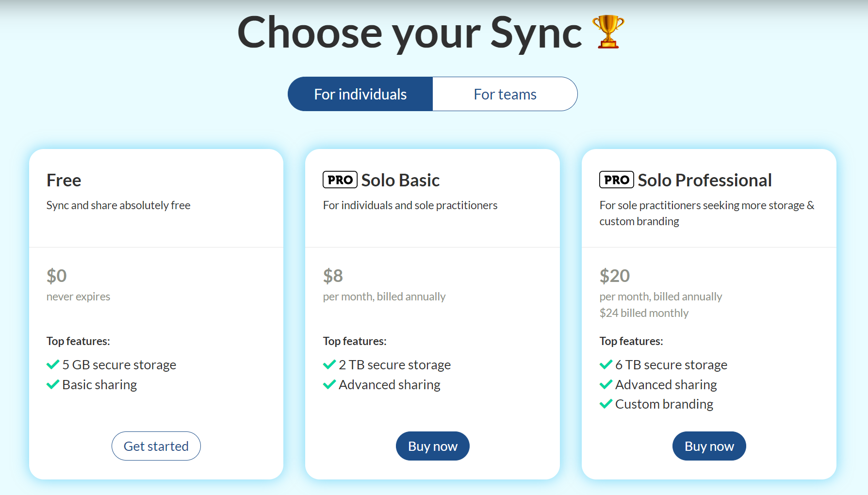The width and height of the screenshot is (868, 495).
Task: Click checkmark beside Solo Basic Advanced sharing
Action: pos(329,384)
